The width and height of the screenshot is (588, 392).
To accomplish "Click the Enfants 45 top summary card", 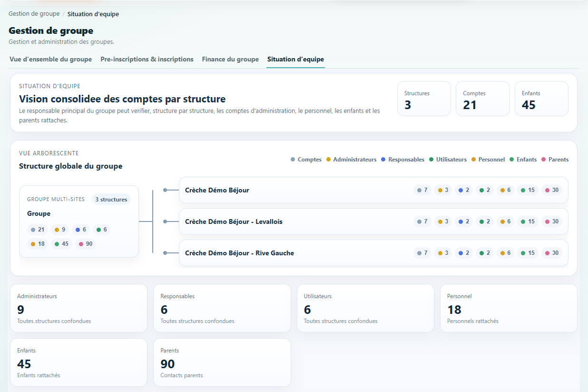I will (x=541, y=99).
